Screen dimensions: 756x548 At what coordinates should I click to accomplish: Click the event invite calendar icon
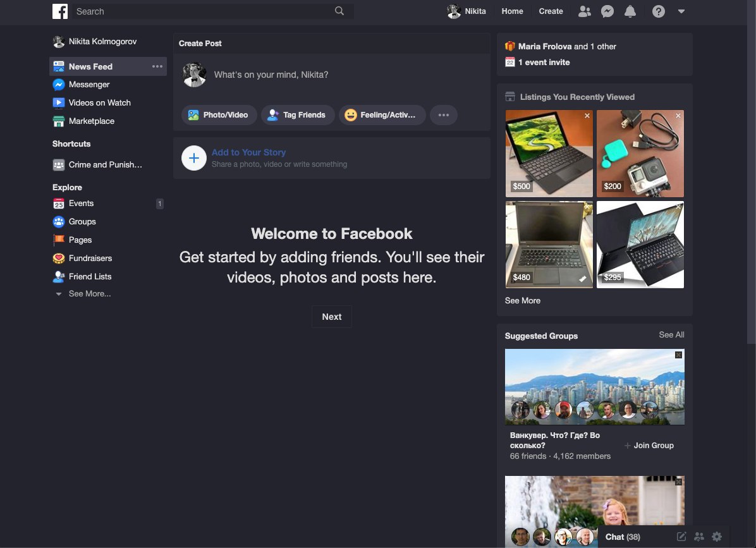point(510,62)
